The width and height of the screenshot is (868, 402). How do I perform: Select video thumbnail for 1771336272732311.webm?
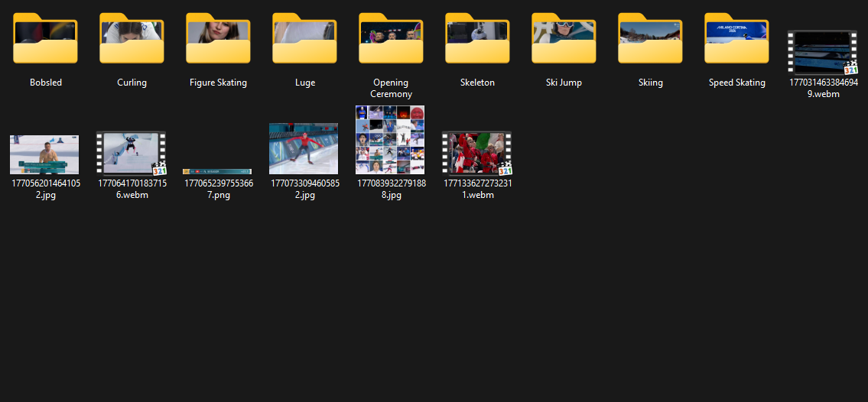[x=476, y=153]
